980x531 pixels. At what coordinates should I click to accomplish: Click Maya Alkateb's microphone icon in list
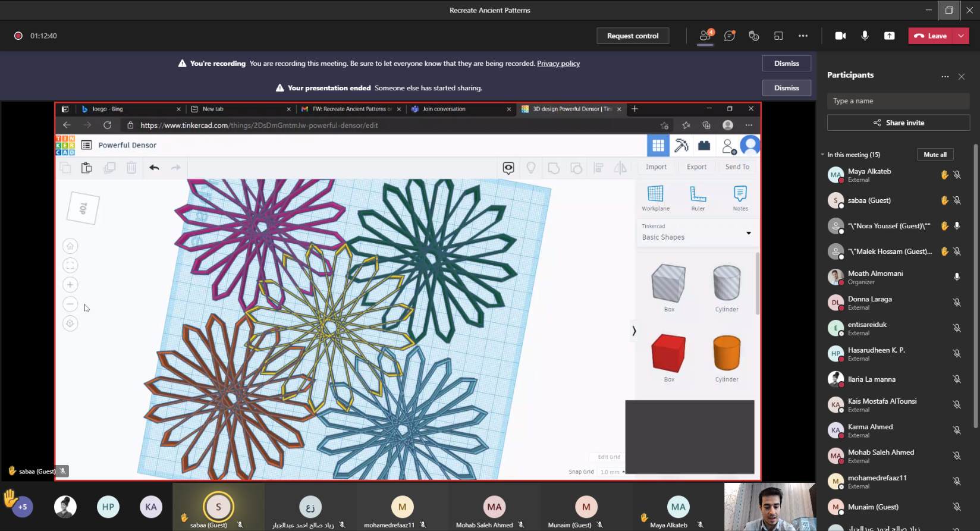click(957, 175)
